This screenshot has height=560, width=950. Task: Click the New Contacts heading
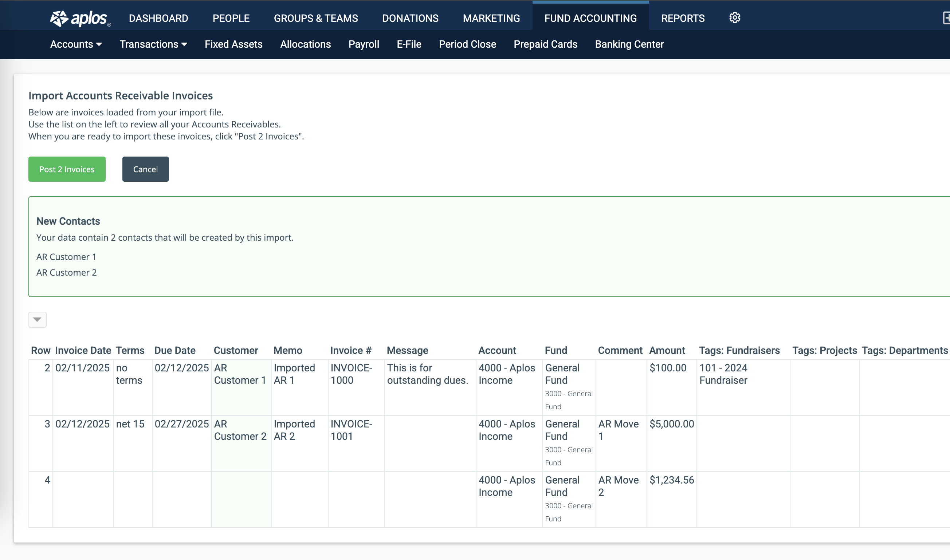click(68, 221)
